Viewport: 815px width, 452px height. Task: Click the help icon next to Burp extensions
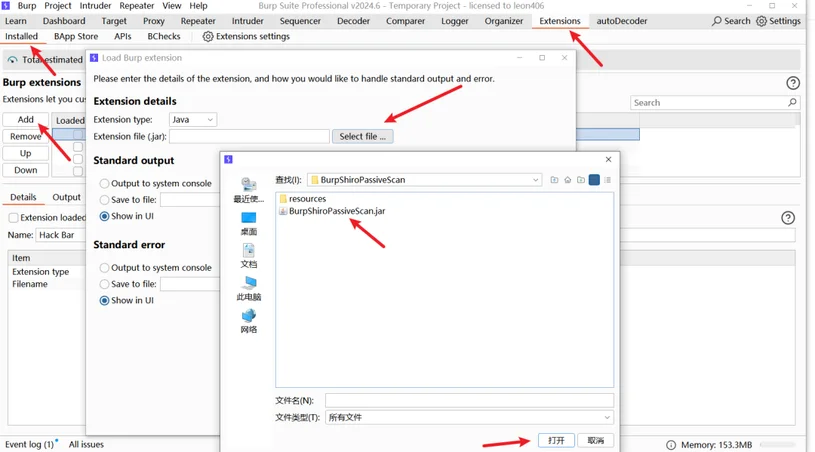(x=793, y=83)
